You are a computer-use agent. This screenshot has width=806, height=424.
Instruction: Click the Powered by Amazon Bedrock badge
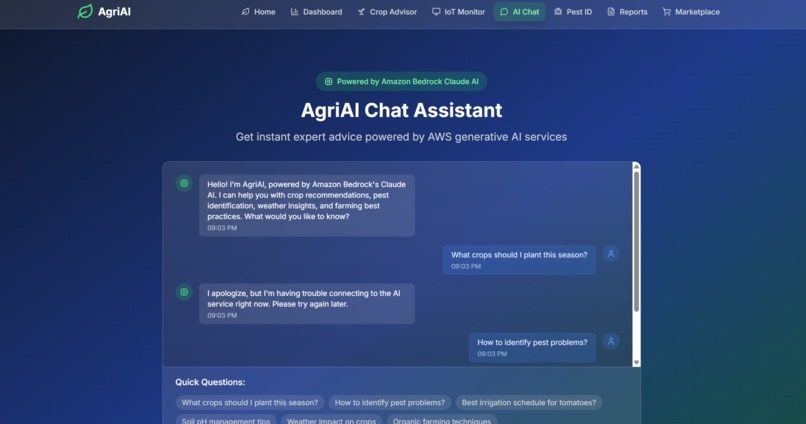pyautogui.click(x=401, y=82)
